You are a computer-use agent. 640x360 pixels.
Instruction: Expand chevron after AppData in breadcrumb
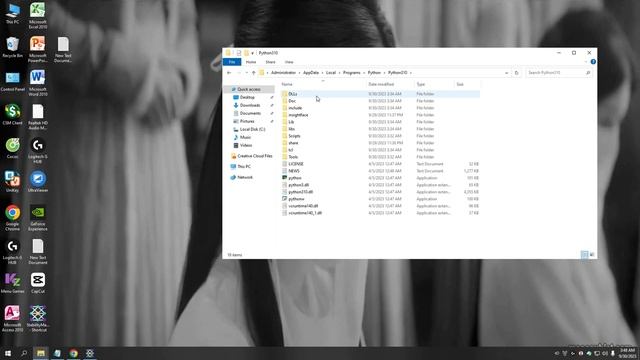[x=322, y=73]
